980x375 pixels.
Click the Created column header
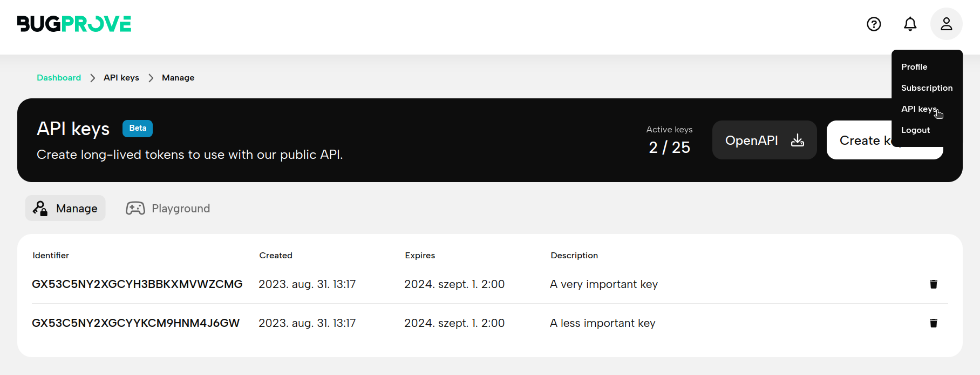point(276,256)
